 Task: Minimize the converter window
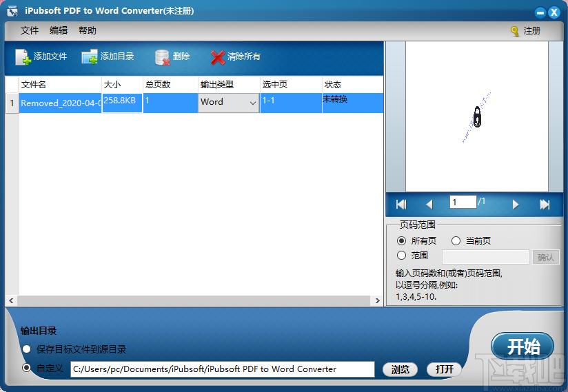pos(540,13)
